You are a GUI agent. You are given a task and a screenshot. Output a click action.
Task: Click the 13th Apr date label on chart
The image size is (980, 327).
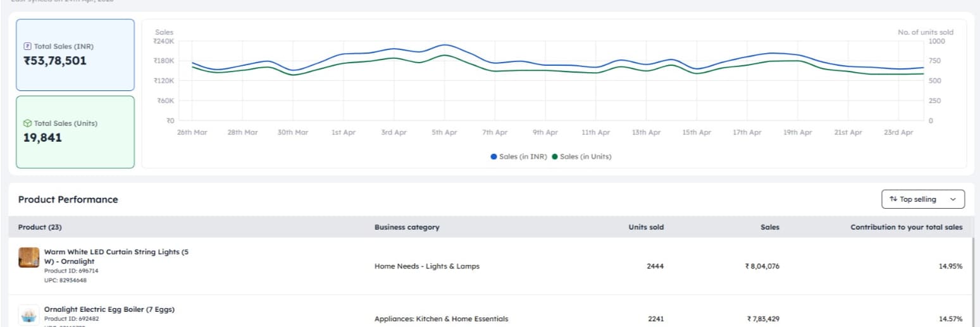pyautogui.click(x=646, y=133)
